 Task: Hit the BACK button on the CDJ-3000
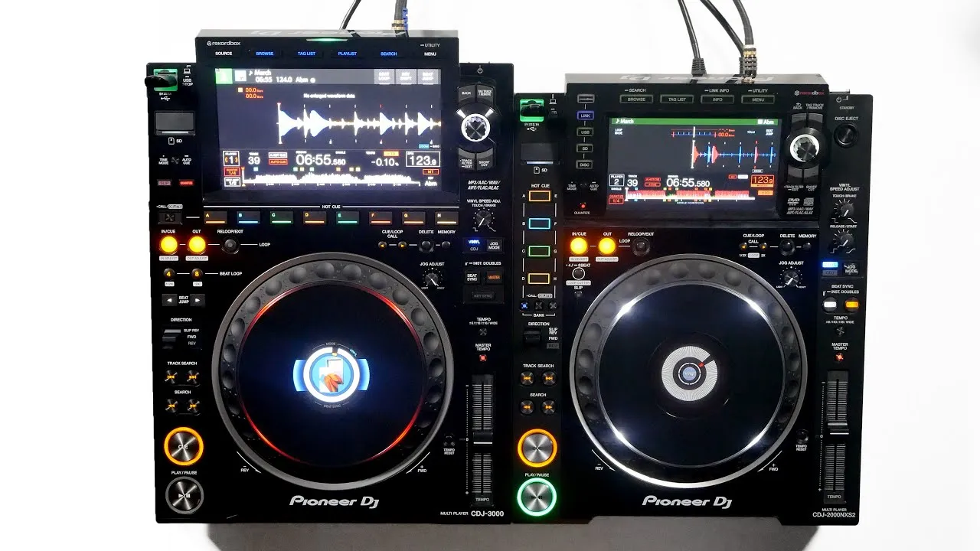pyautogui.click(x=465, y=92)
